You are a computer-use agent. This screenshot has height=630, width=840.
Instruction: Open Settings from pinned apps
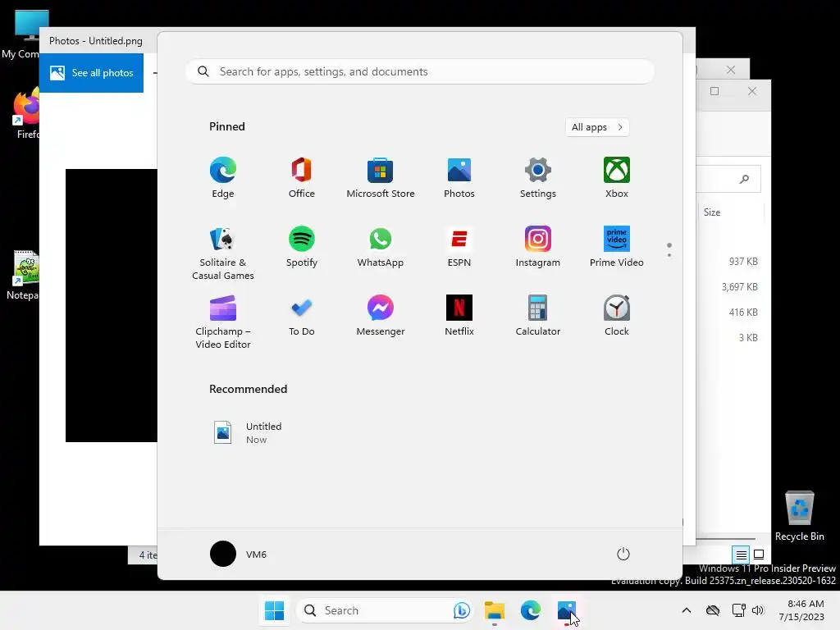[x=538, y=178]
